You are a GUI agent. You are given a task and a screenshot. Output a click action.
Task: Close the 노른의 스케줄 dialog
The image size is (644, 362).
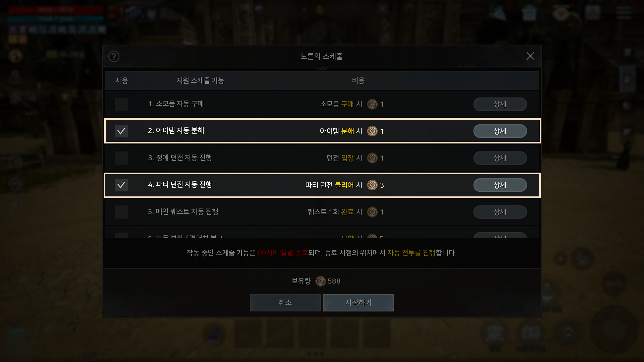[530, 56]
